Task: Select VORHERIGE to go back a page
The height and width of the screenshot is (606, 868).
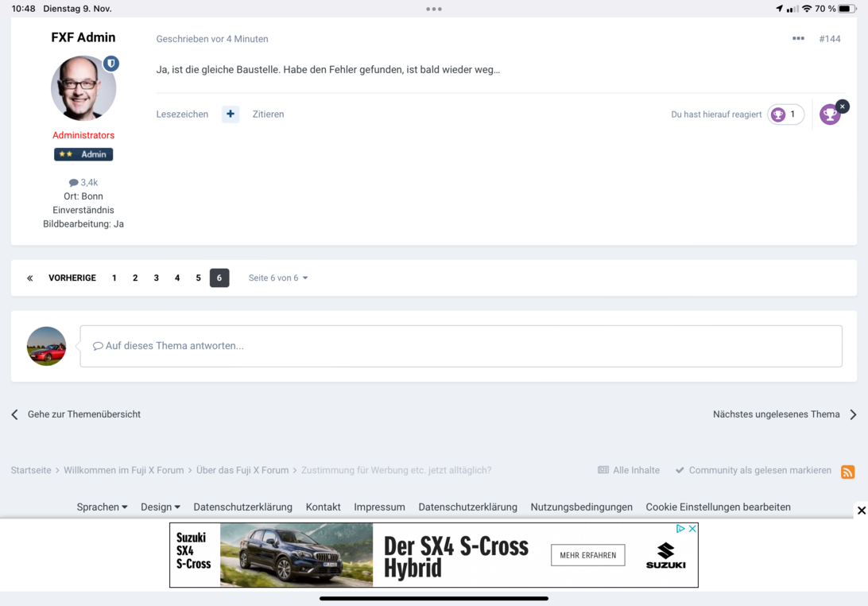Action: pos(72,278)
